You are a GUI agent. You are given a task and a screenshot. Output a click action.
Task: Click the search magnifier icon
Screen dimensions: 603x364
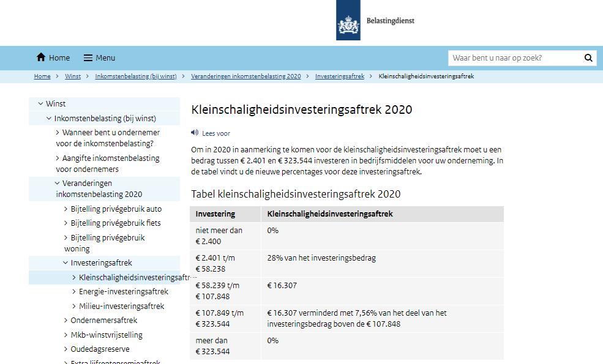(588, 58)
